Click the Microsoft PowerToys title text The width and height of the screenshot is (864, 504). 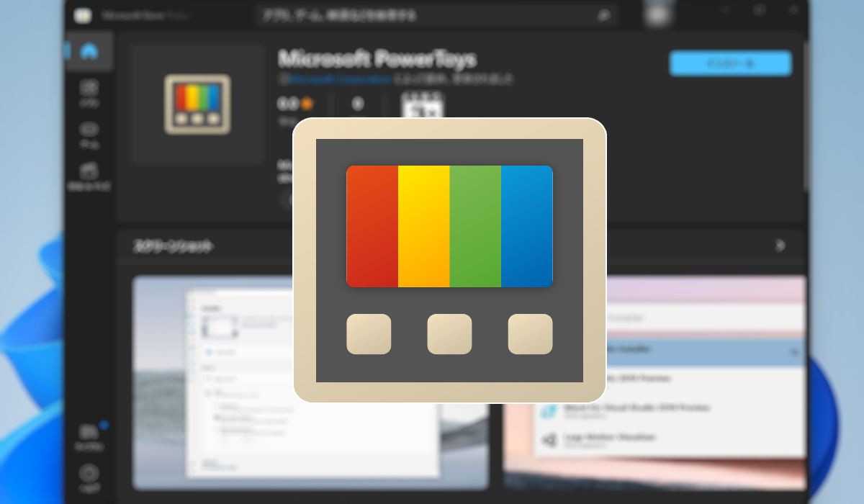(377, 58)
